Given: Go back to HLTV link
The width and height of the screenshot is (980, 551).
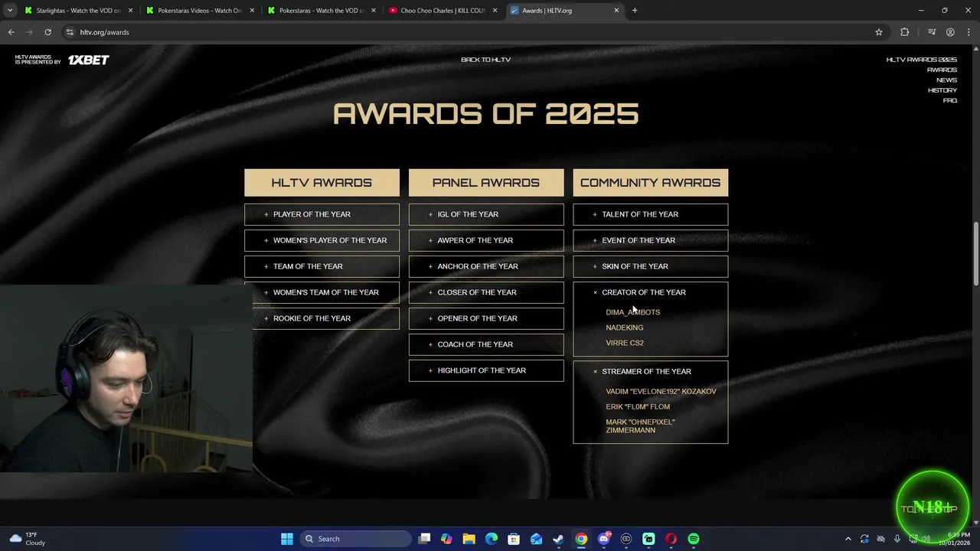Looking at the screenshot, I should point(485,60).
